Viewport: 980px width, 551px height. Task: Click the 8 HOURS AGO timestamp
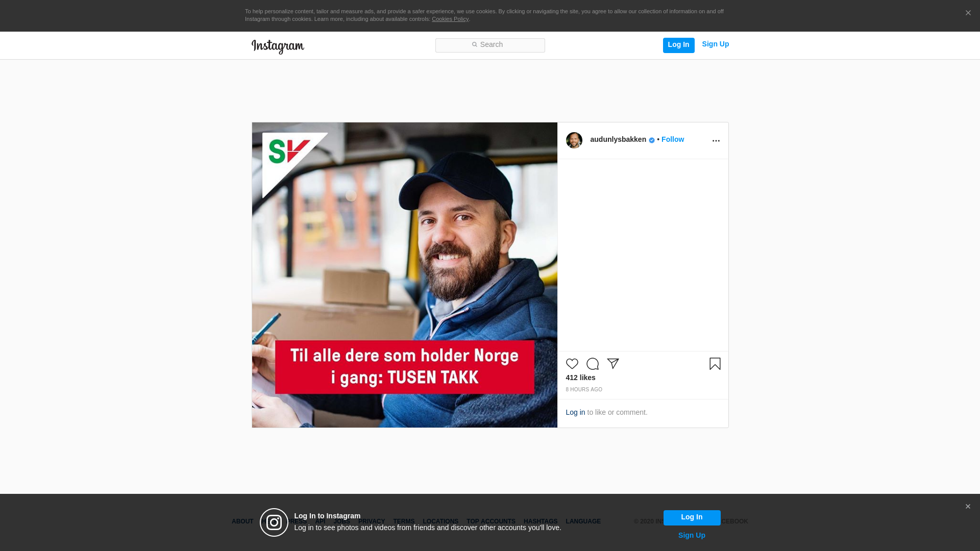coord(584,390)
